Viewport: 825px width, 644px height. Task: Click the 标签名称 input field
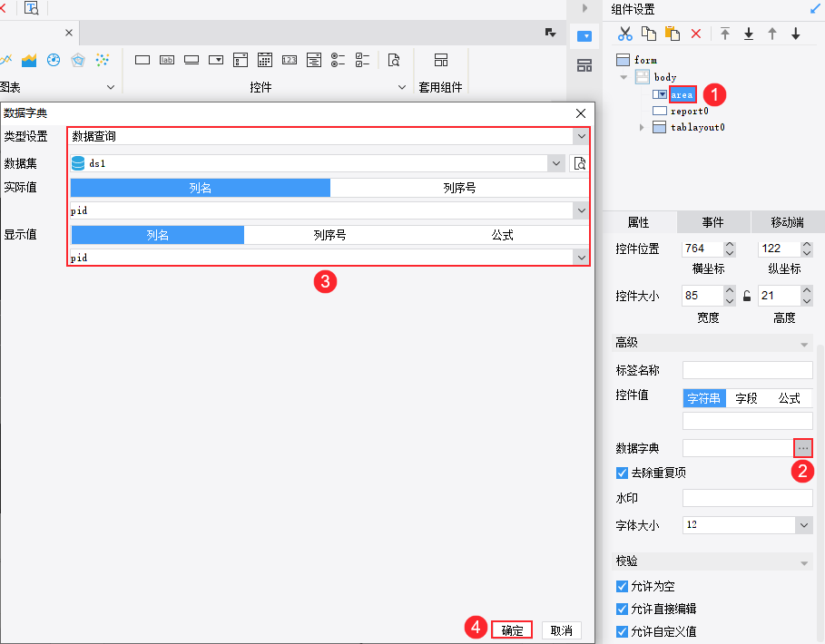[x=748, y=370]
